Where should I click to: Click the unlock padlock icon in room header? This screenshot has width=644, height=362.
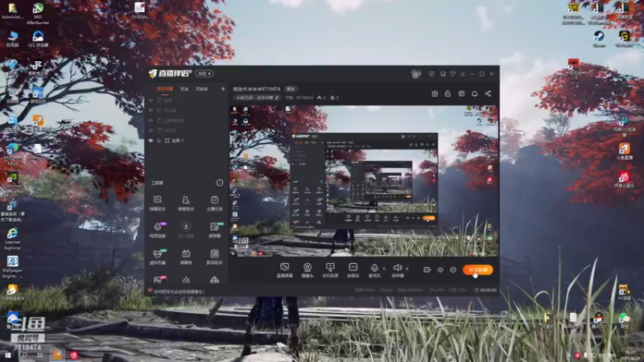pos(448,93)
